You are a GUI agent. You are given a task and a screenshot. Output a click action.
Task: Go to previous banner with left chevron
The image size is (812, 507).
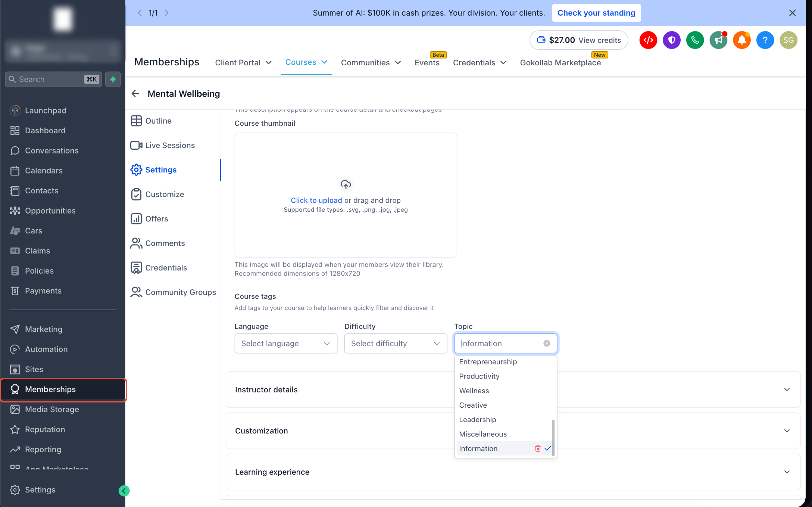pyautogui.click(x=140, y=13)
